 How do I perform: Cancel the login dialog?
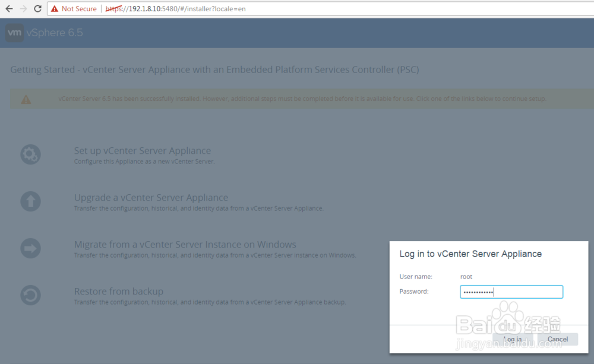558,339
